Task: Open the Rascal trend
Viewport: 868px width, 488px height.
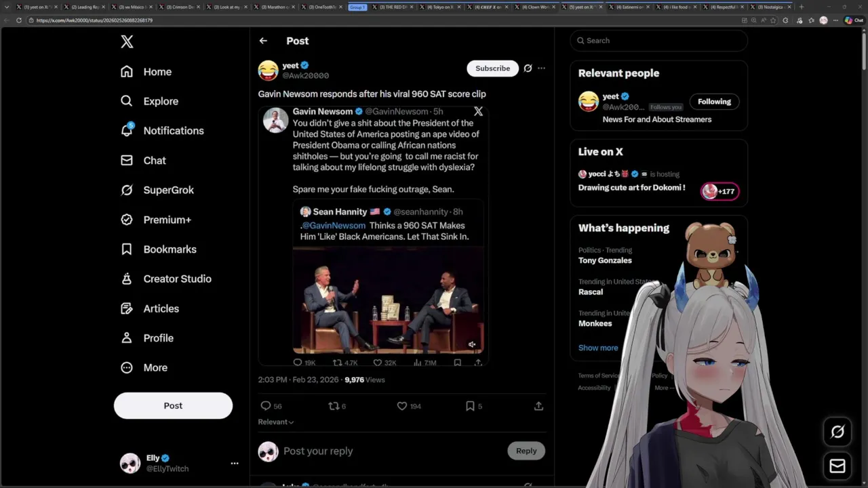Action: 591,292
